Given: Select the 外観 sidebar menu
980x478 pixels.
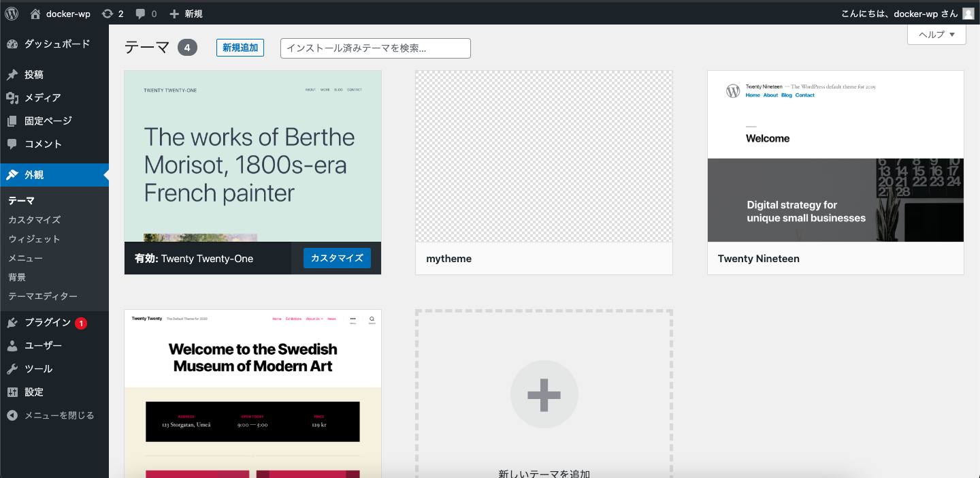Looking at the screenshot, I should [x=54, y=175].
